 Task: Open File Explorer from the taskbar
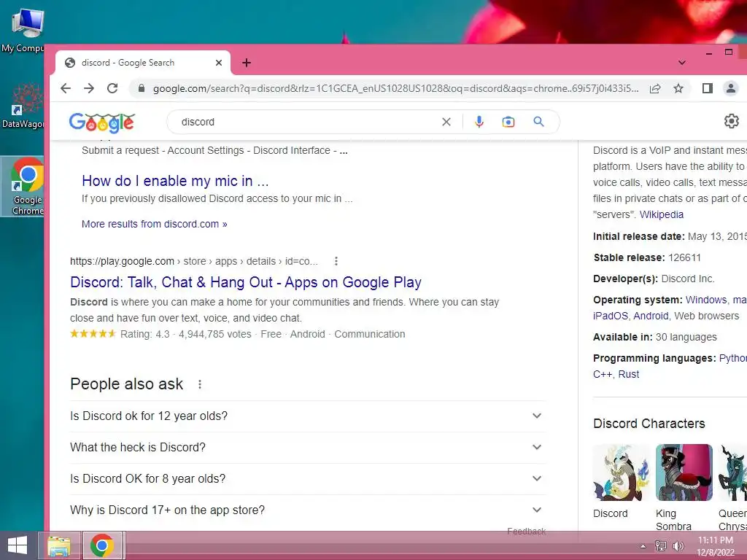[x=59, y=545]
